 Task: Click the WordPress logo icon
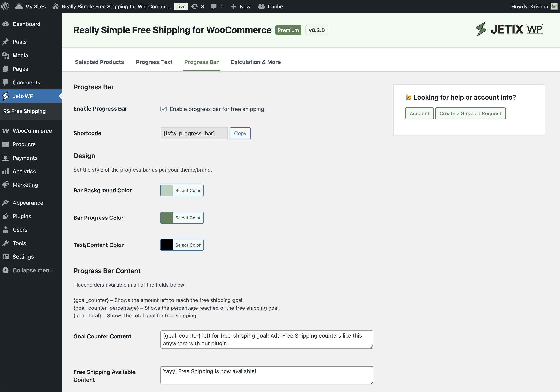click(5, 6)
